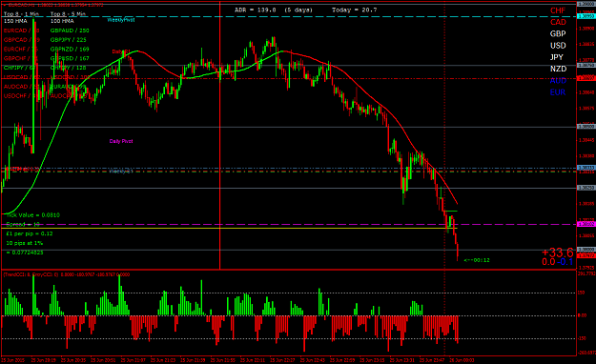Select the CHFJPY row in 1 Min list
The width and height of the screenshot is (596, 364).
[x=19, y=68]
